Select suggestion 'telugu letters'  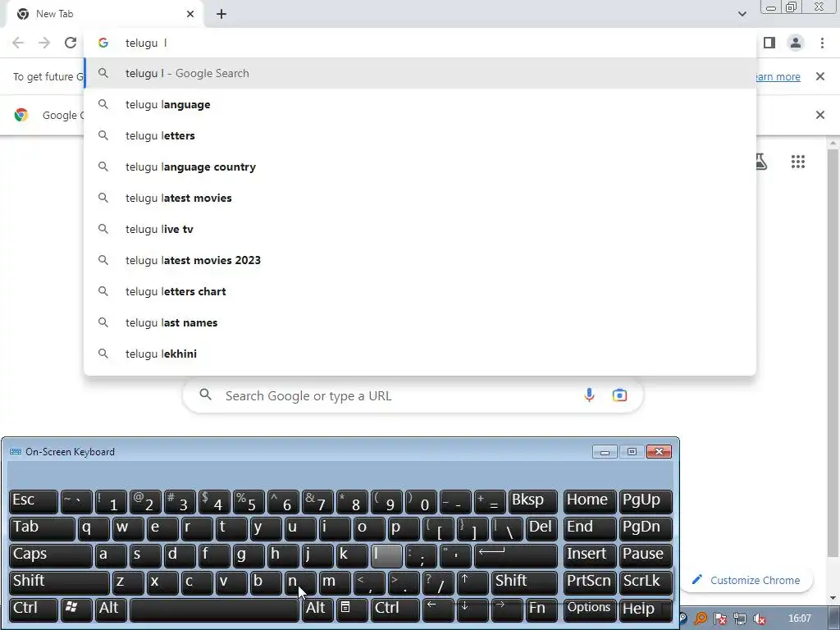(420, 135)
